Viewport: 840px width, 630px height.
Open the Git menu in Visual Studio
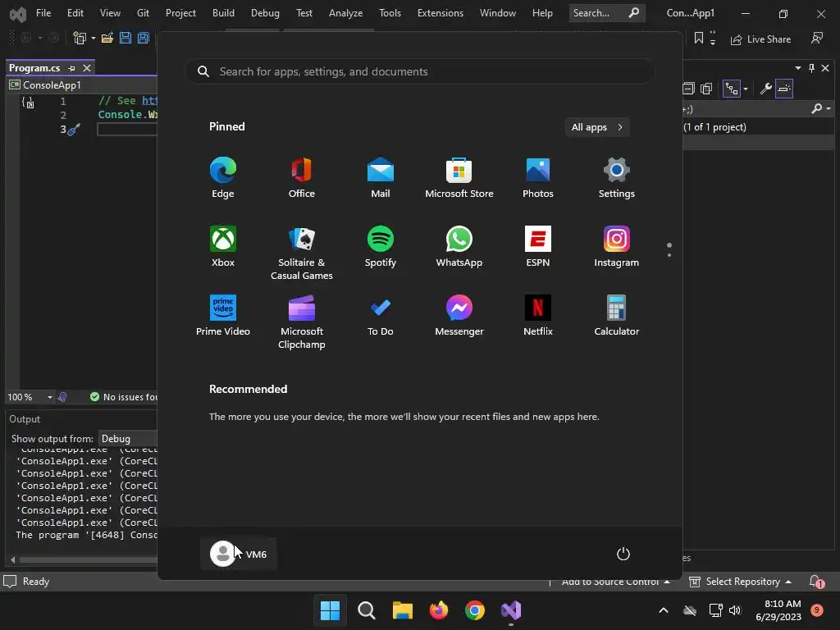click(143, 13)
